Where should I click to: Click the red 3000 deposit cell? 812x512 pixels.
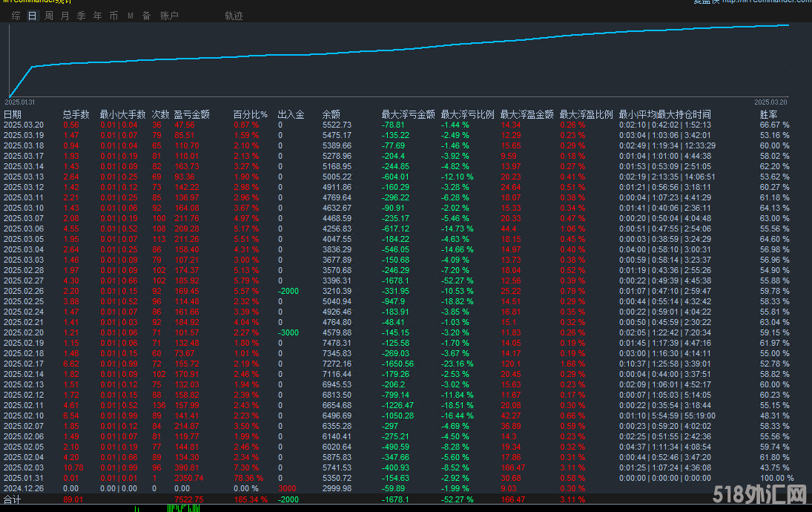[x=288, y=488]
